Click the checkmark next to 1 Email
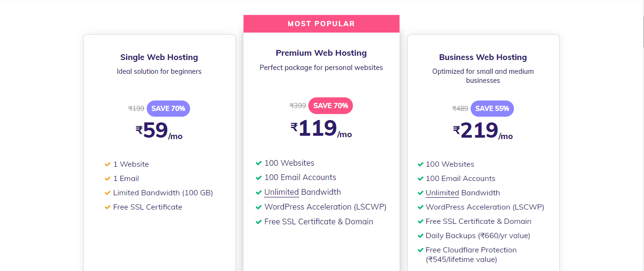This screenshot has width=644, height=271. point(108,179)
